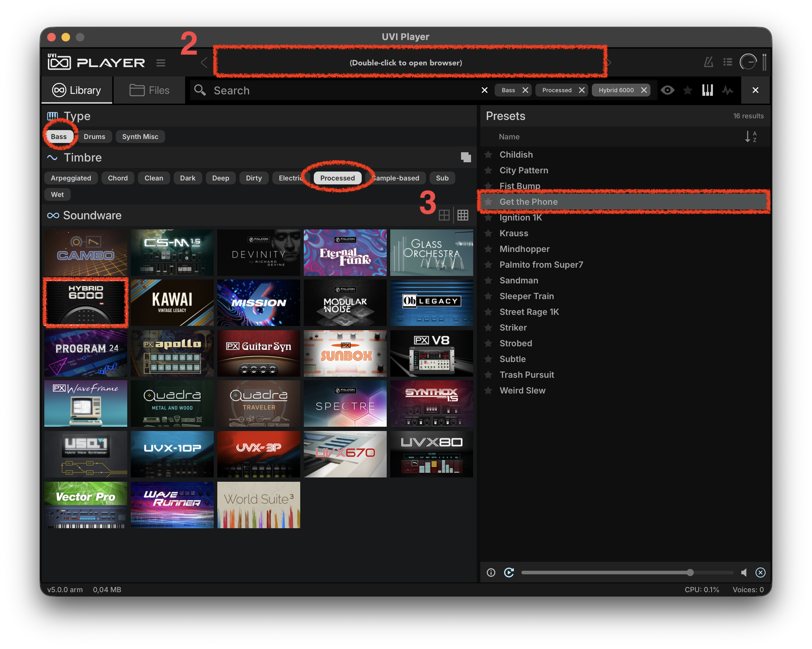Select the Deep timbre tag
The width and height of the screenshot is (812, 649).
221,178
